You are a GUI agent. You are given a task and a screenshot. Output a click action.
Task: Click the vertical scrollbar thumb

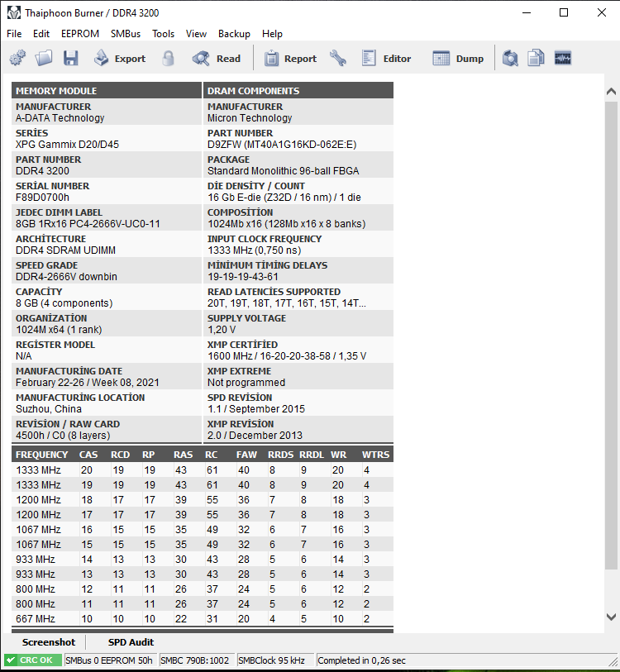tap(612, 336)
